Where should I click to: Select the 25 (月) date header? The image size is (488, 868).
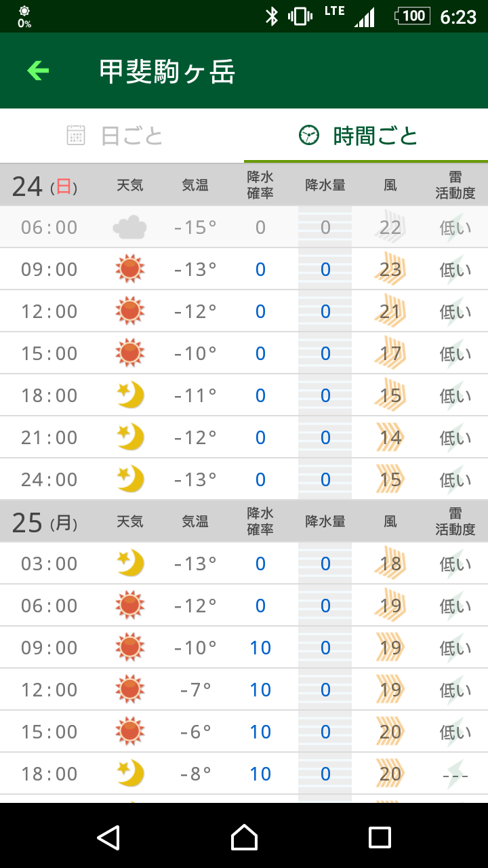click(45, 521)
